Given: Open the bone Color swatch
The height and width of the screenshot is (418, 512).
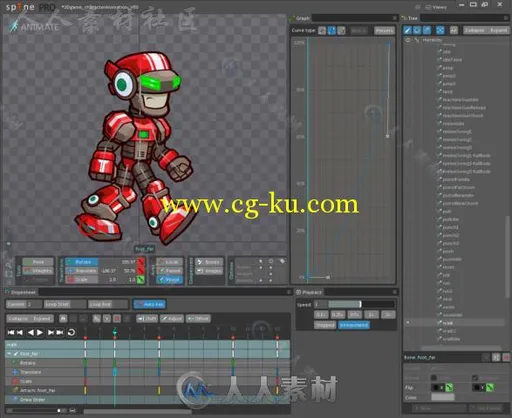Looking at the screenshot, I should point(443,397).
